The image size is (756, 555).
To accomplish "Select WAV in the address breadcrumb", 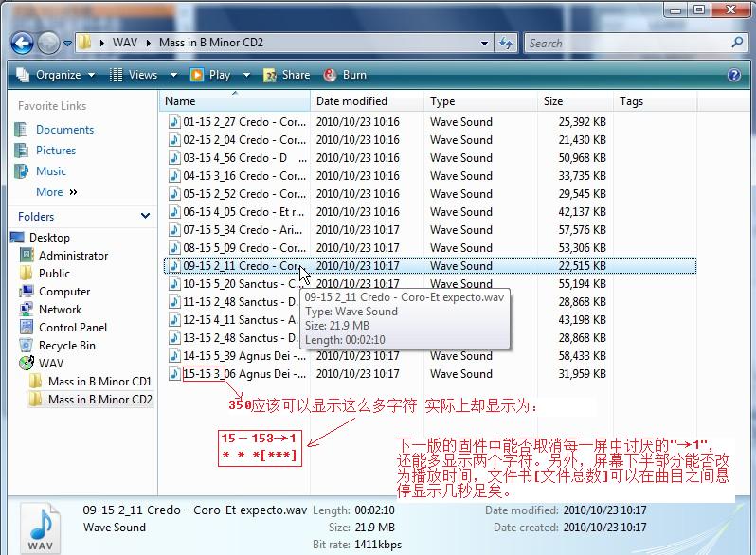I will [x=125, y=43].
